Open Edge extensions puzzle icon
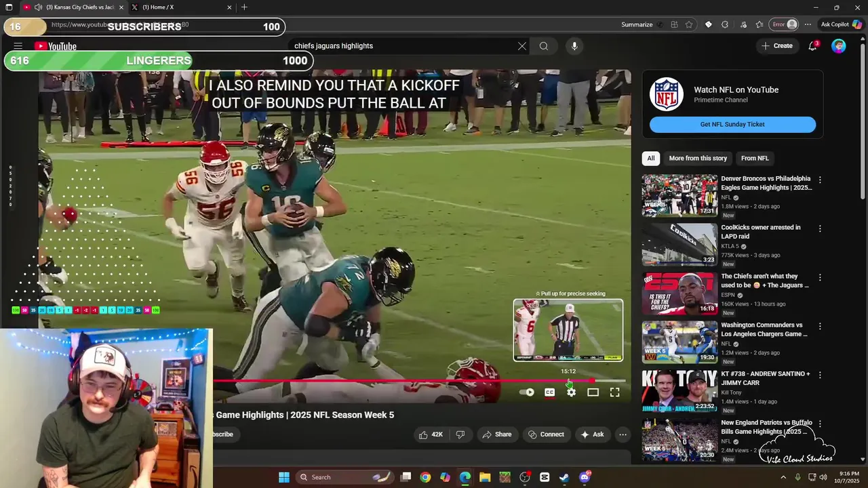Screen dimensions: 868x488 click(x=725, y=24)
